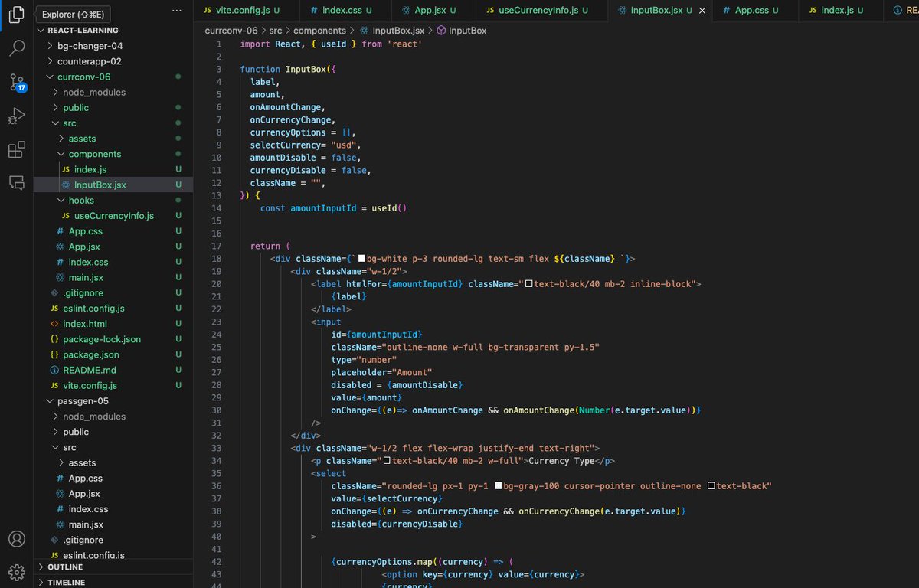Click the InputBox symbol in breadcrumb
The height and width of the screenshot is (588, 919).
467,31
